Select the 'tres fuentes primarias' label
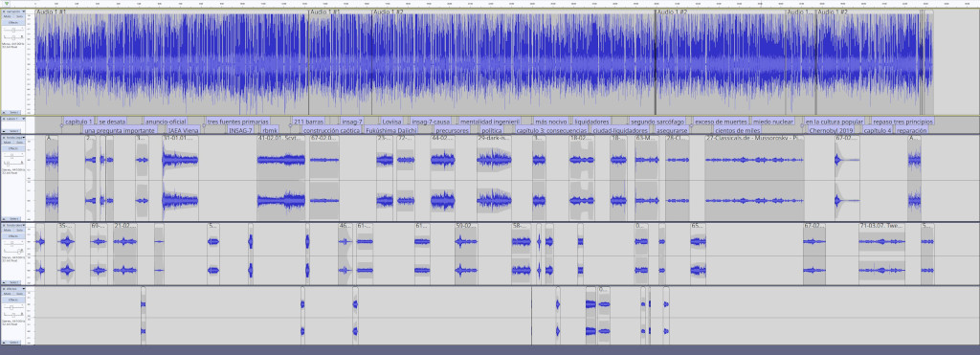 pyautogui.click(x=238, y=122)
